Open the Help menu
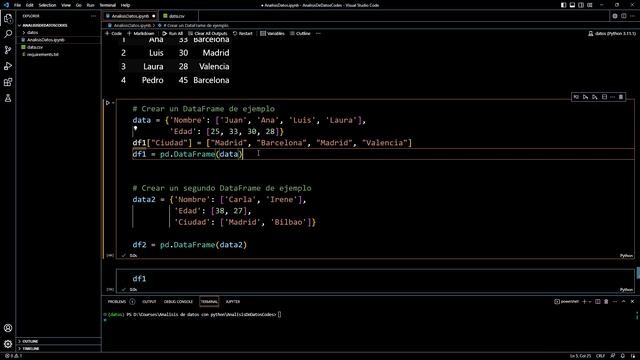The width and height of the screenshot is (640, 360). (x=125, y=5)
